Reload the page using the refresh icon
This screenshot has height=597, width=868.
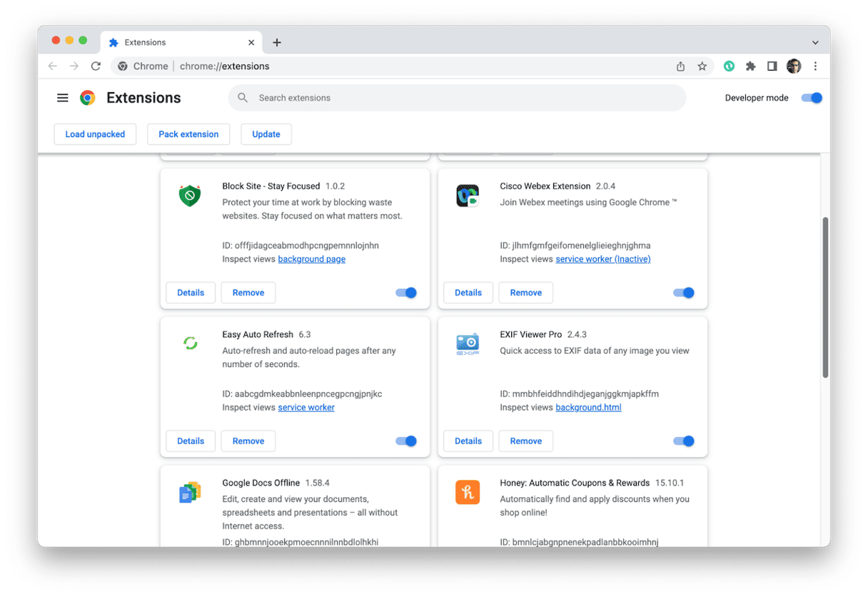pyautogui.click(x=96, y=66)
